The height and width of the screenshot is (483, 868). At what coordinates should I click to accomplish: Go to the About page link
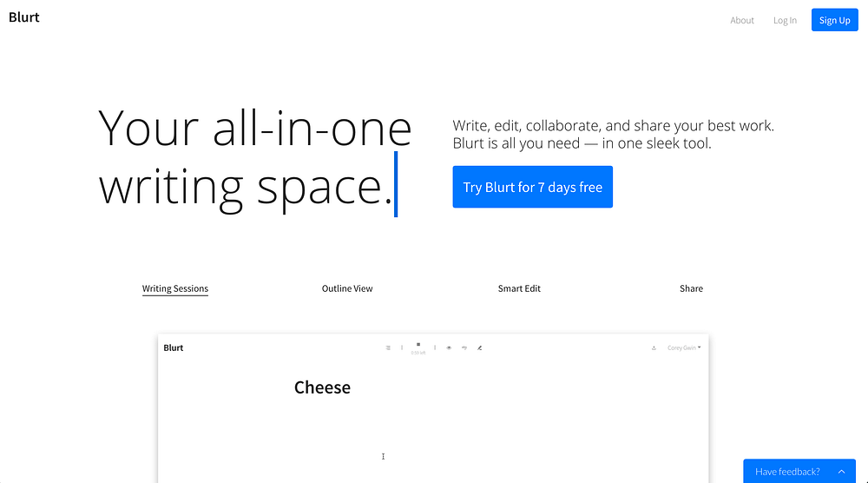[742, 20]
